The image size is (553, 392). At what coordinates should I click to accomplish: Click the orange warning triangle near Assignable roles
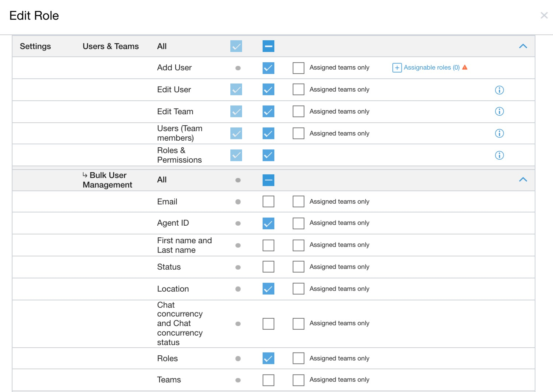click(465, 67)
